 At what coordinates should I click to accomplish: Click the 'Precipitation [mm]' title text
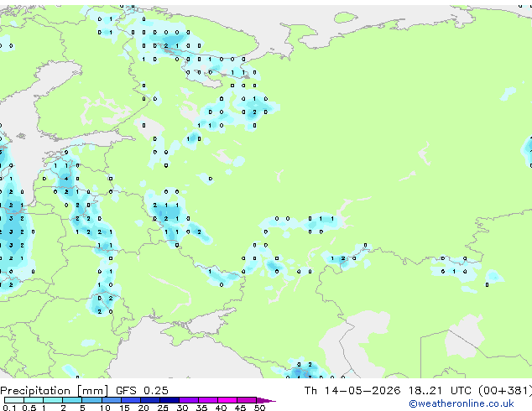pos(55,391)
